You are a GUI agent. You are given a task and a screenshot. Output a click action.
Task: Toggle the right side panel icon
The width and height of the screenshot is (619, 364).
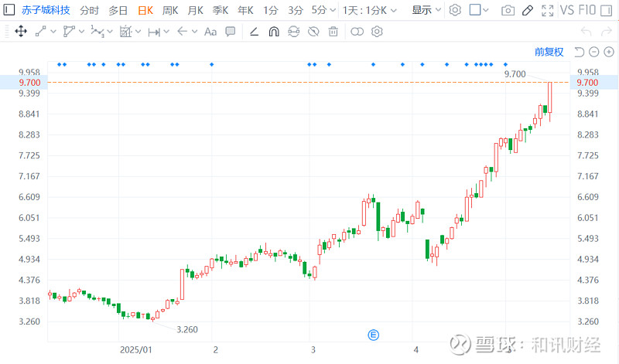click(606, 10)
